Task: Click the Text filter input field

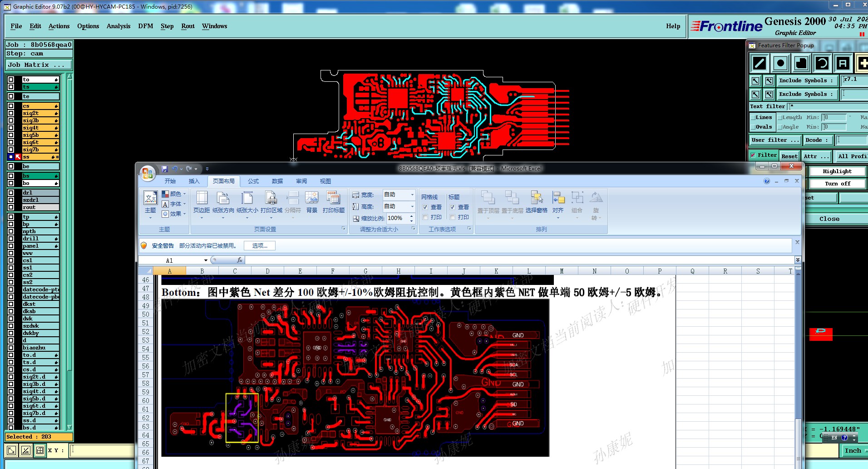Action: coord(828,106)
